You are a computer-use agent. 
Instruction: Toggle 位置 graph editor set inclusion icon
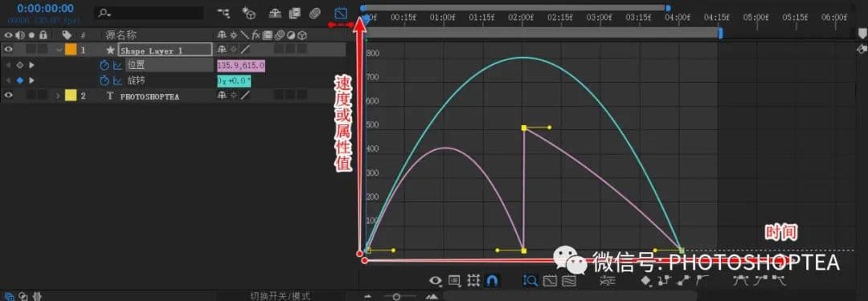[117, 65]
